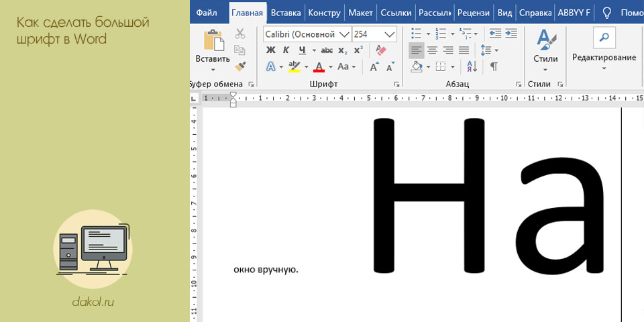Open the Стили styles gallery

point(545,52)
